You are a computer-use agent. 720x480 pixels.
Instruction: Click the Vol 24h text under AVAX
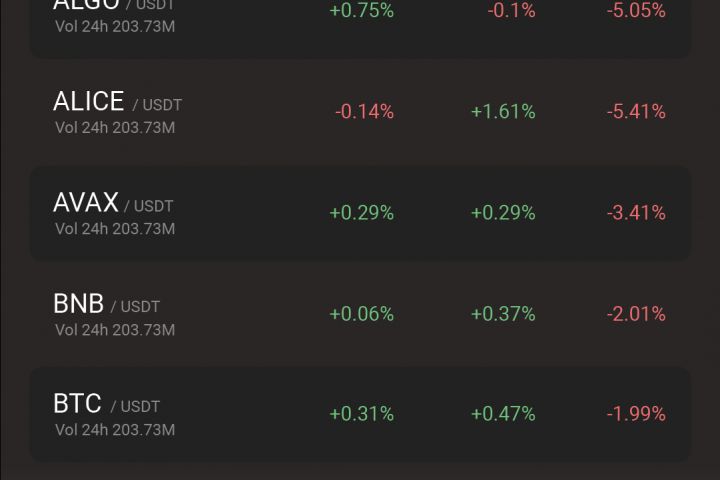click(115, 229)
